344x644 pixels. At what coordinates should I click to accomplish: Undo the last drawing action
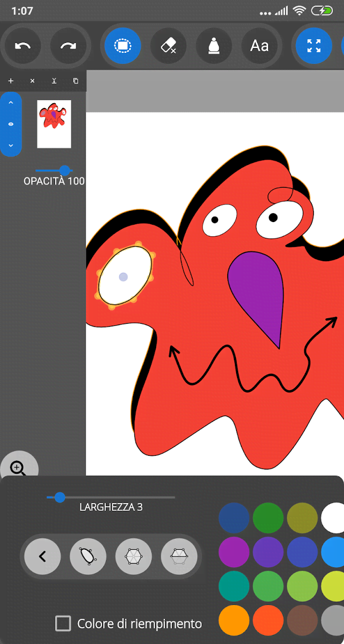tap(23, 46)
